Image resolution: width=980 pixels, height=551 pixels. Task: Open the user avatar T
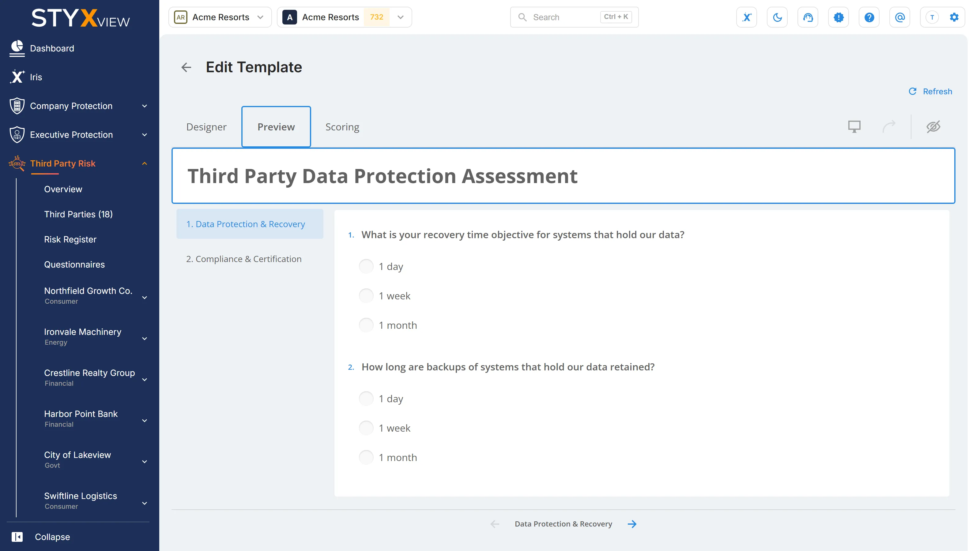click(932, 17)
